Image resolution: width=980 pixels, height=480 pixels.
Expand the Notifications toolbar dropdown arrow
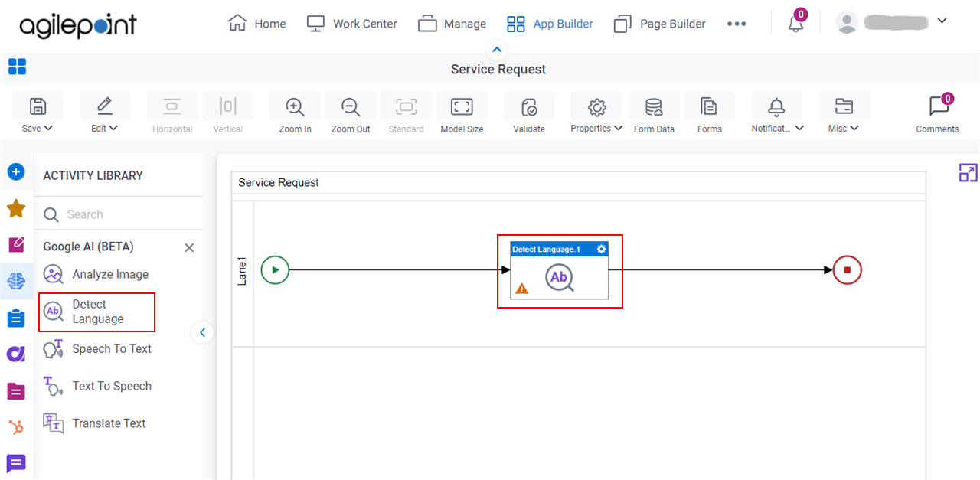pos(799,128)
